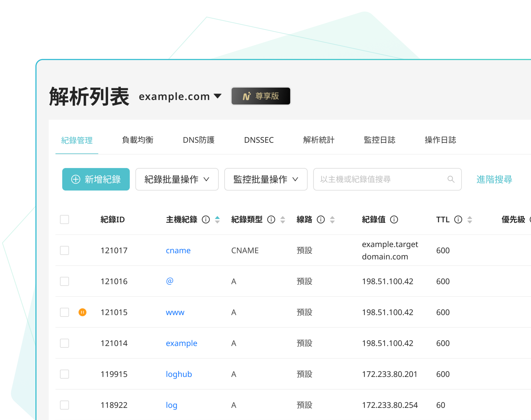Click info icon next to TTL header

click(x=458, y=219)
